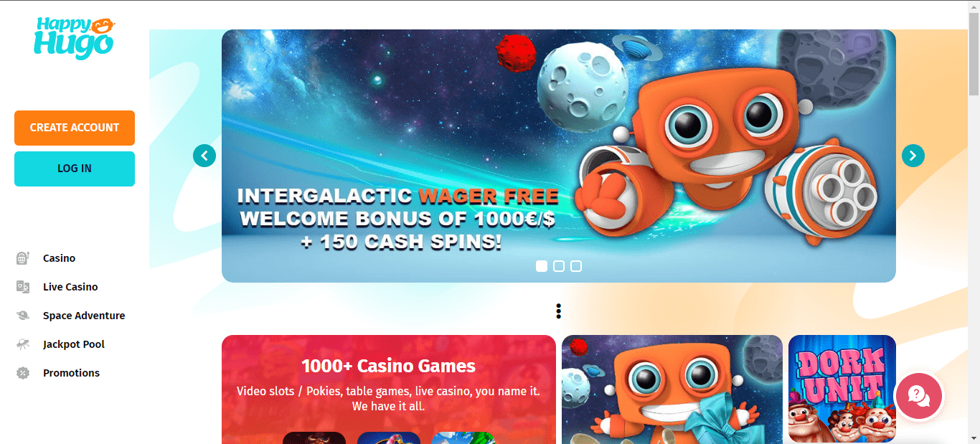
Task: Click the Live Casino cards icon
Action: (x=23, y=287)
